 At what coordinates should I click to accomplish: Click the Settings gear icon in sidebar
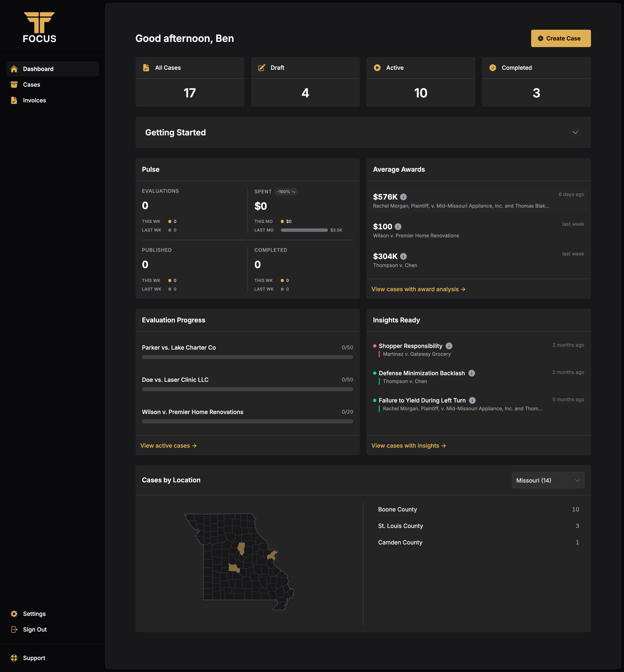pyautogui.click(x=14, y=614)
